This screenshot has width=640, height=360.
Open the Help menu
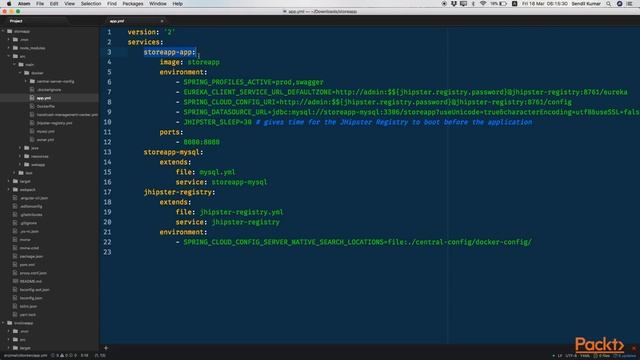click(x=178, y=4)
